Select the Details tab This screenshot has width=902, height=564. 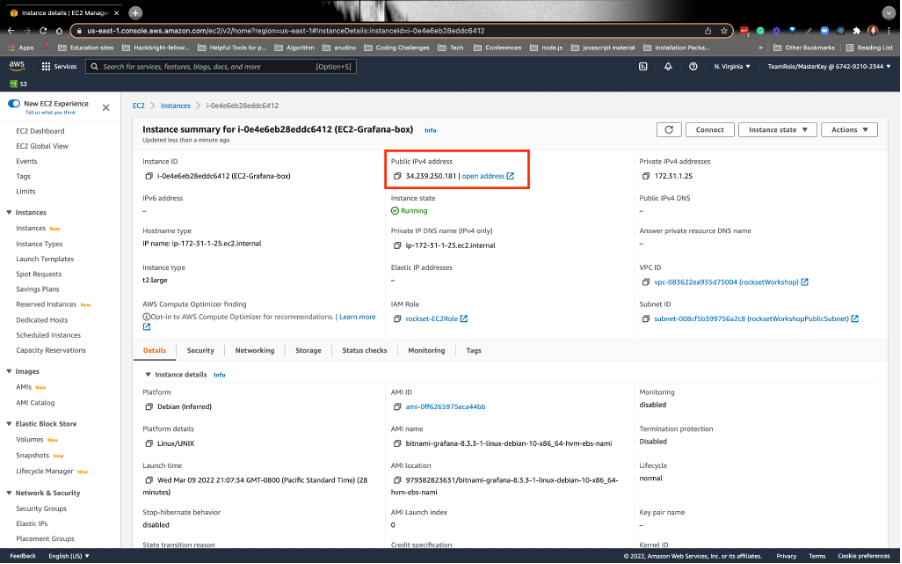(154, 350)
